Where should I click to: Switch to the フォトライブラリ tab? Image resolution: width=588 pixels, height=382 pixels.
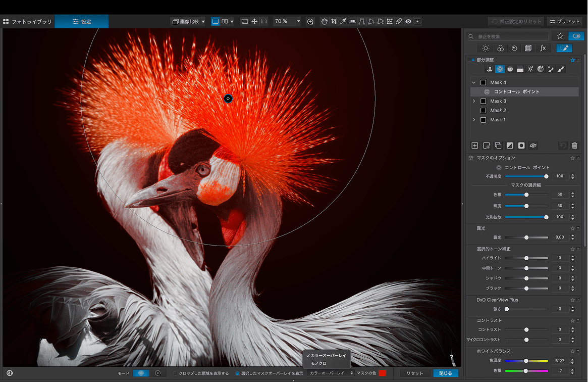27,22
